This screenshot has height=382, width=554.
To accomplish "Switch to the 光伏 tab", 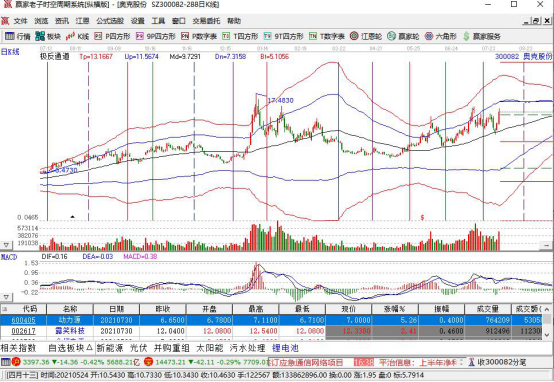I will pyautogui.click(x=138, y=348).
